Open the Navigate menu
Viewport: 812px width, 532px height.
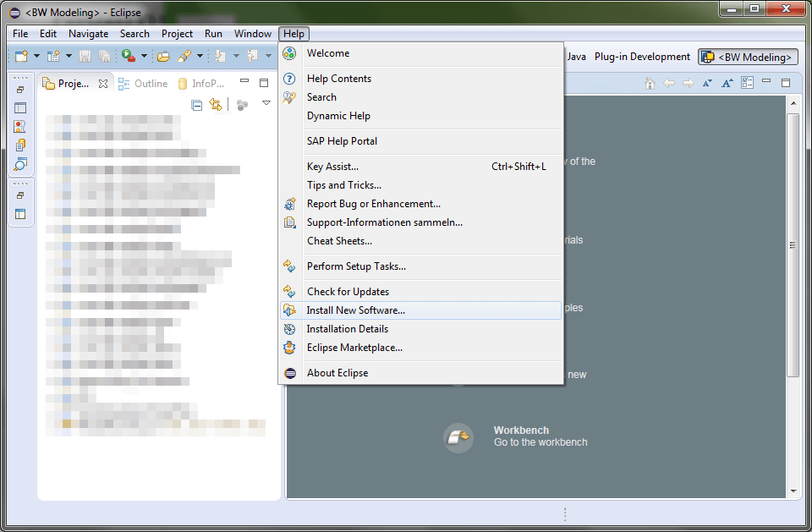[x=88, y=34]
